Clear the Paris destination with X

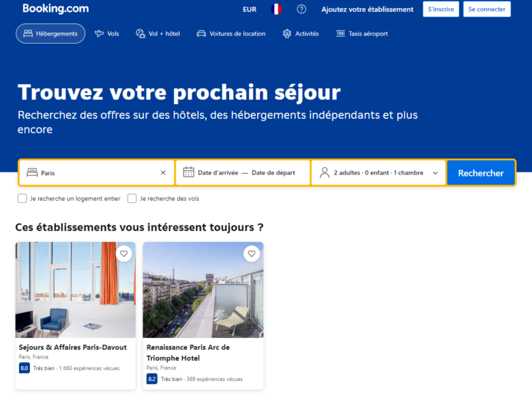tap(163, 173)
